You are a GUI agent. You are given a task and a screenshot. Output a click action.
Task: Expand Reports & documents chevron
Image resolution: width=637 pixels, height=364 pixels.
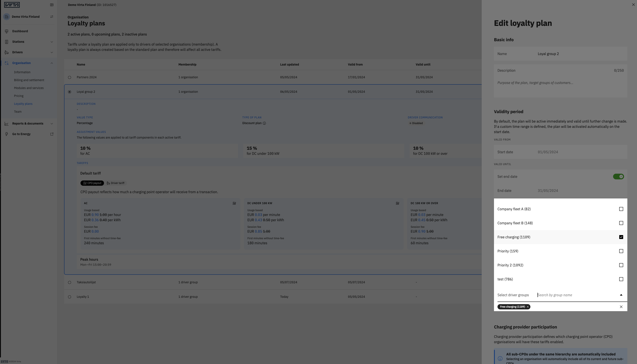coord(52,123)
